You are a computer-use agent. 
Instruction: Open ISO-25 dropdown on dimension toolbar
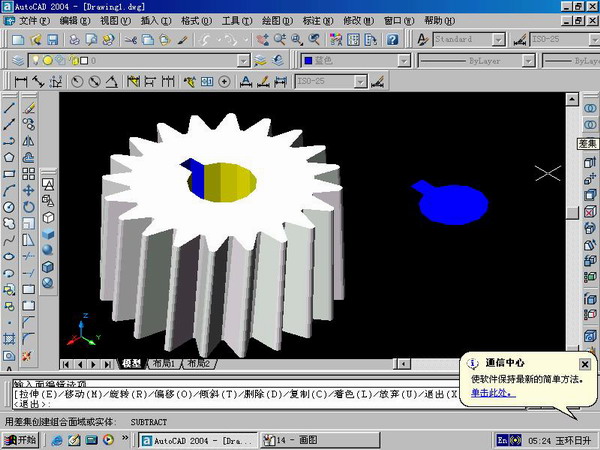click(360, 82)
